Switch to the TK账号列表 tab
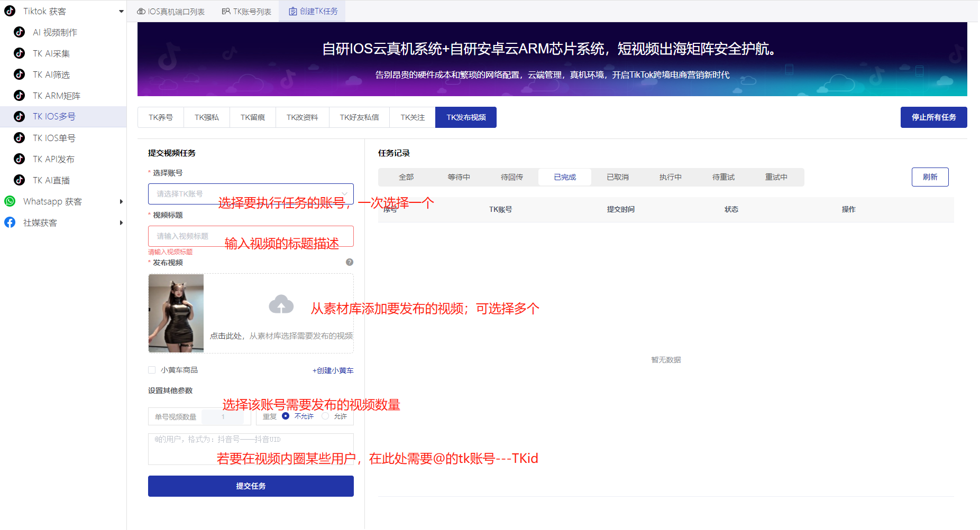This screenshot has width=980, height=530. tap(246, 11)
